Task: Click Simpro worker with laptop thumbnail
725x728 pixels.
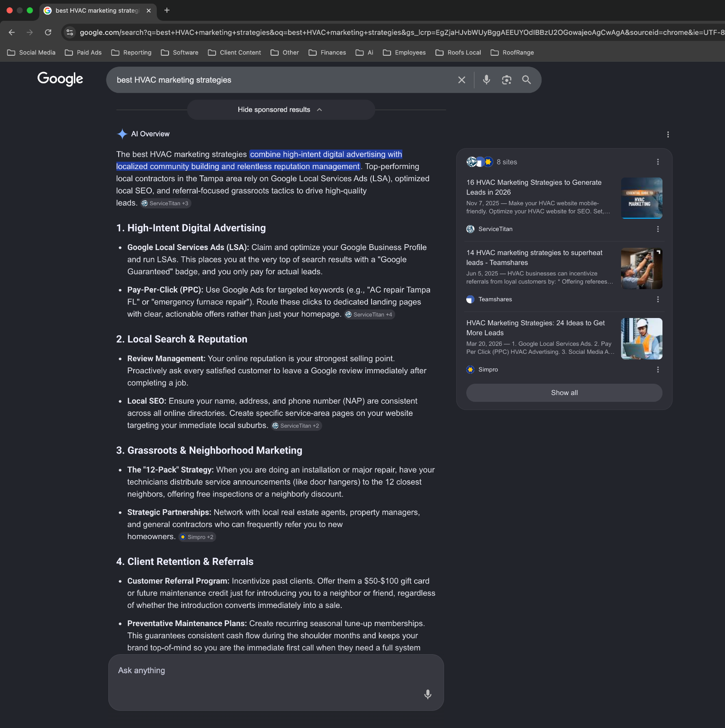Action: 642,338
